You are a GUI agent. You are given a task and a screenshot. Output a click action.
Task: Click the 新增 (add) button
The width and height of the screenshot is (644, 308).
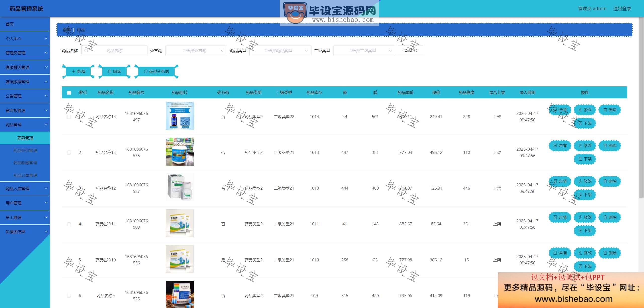click(x=78, y=72)
